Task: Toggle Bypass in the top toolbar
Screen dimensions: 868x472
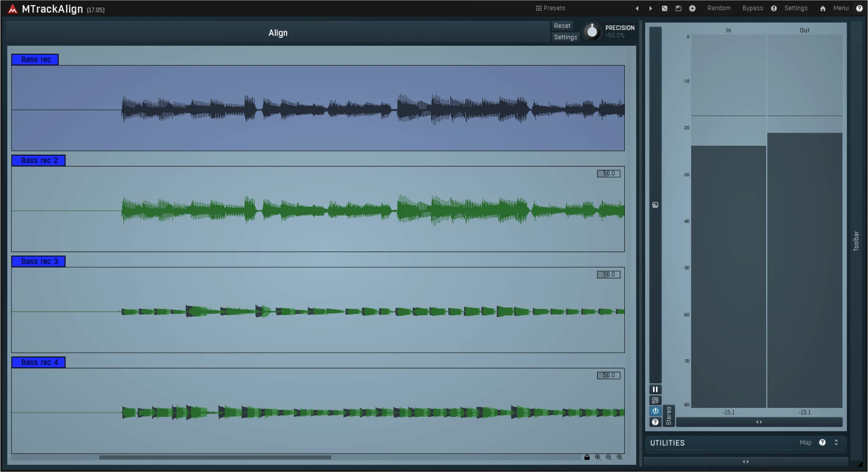Action: [752, 8]
